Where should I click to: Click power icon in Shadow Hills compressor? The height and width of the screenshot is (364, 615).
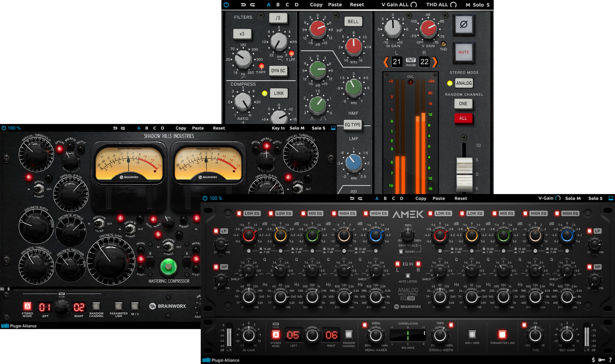click(4, 128)
